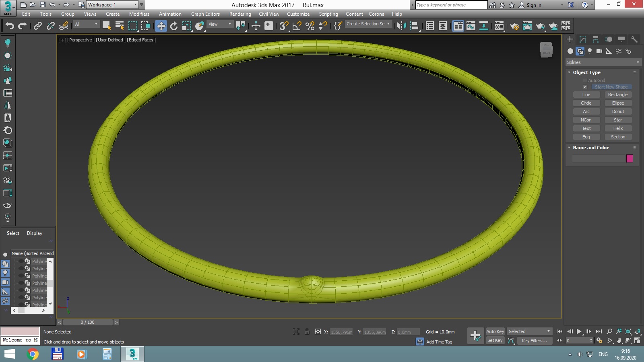Screen dimensions: 644x362
Task: Open the Graph Editors menu
Action: point(205,14)
